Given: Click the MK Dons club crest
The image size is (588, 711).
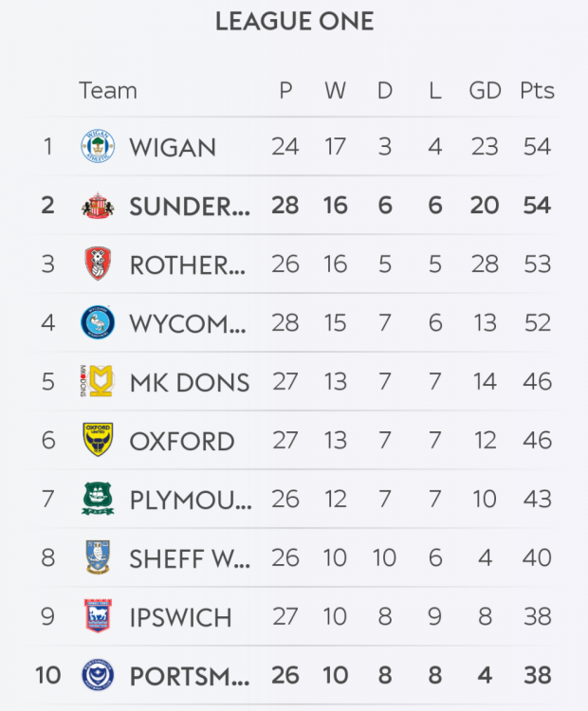Looking at the screenshot, I should [97, 382].
